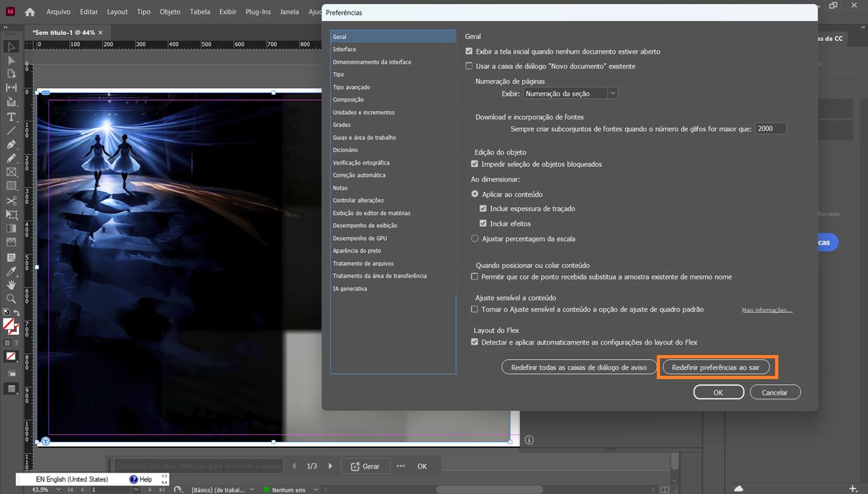This screenshot has height=494, width=868.
Task: Select 'Interface' in preferences list
Action: pyautogui.click(x=392, y=49)
